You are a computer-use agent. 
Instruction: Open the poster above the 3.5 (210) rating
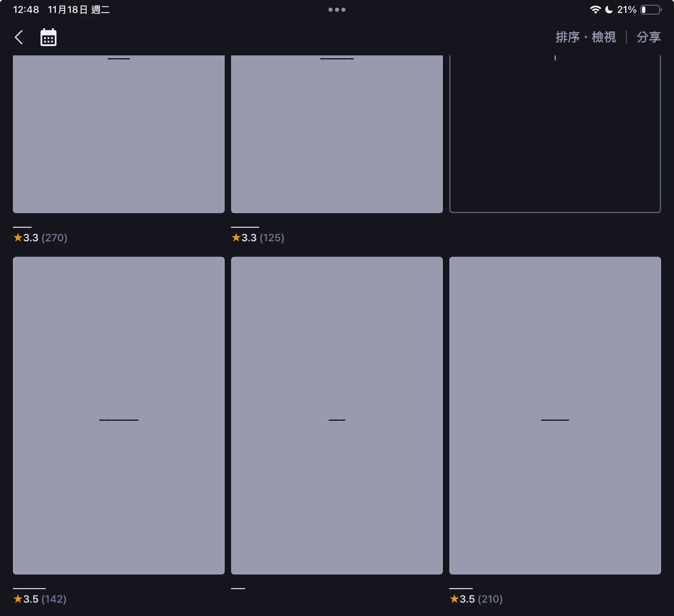click(x=555, y=415)
